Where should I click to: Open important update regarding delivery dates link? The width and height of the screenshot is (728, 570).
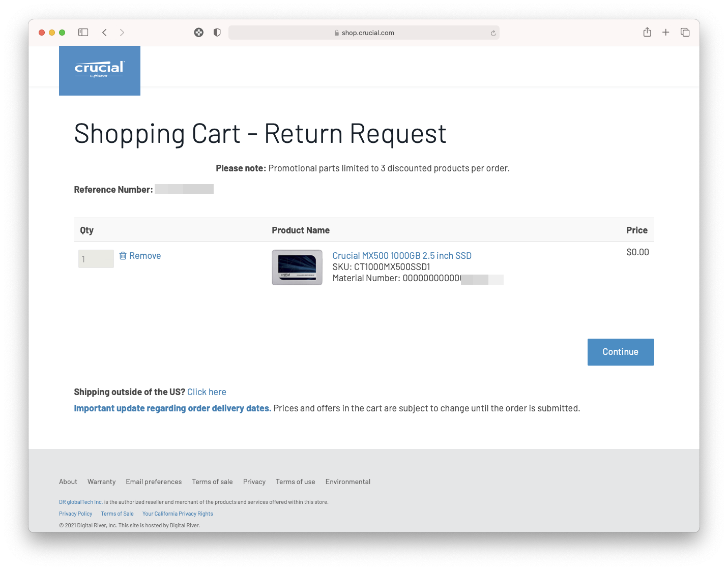[172, 408]
